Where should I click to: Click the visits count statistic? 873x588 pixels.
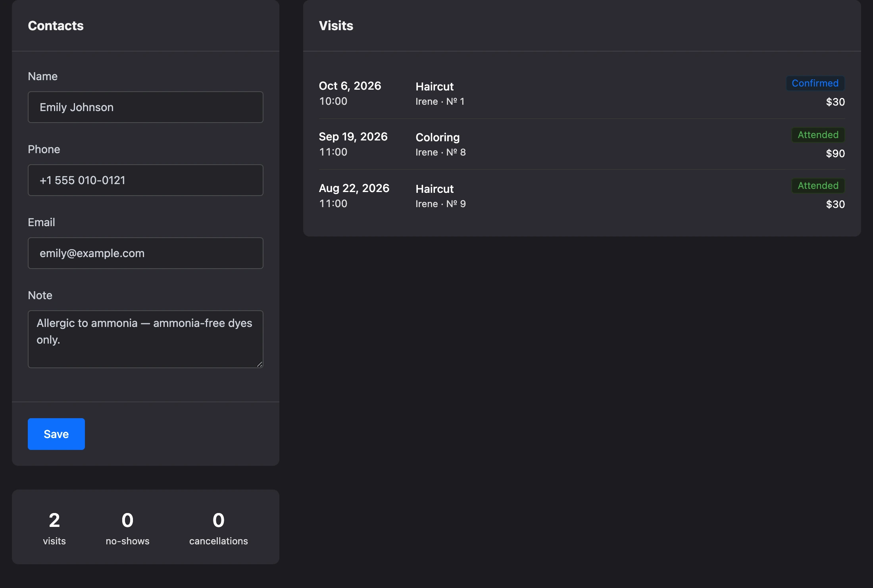point(54,528)
